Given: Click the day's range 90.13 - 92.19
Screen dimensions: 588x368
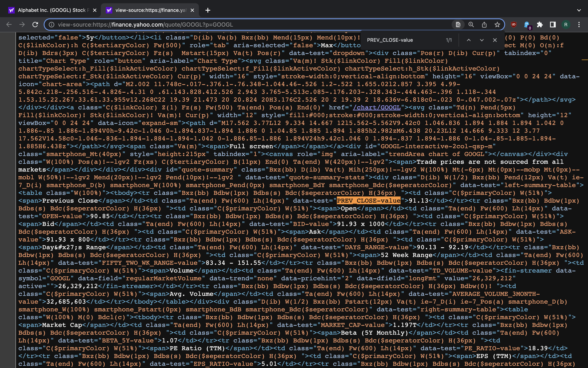Looking at the screenshot, I should click(442, 247).
